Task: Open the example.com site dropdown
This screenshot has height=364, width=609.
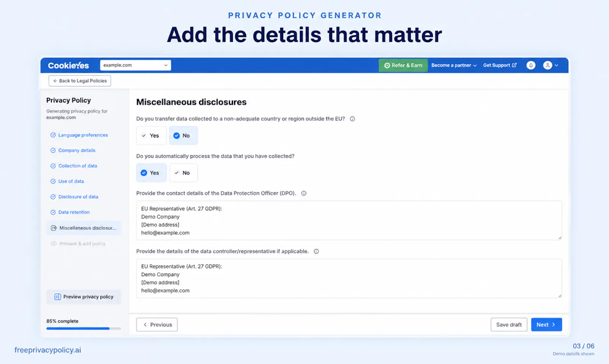Action: point(136,65)
